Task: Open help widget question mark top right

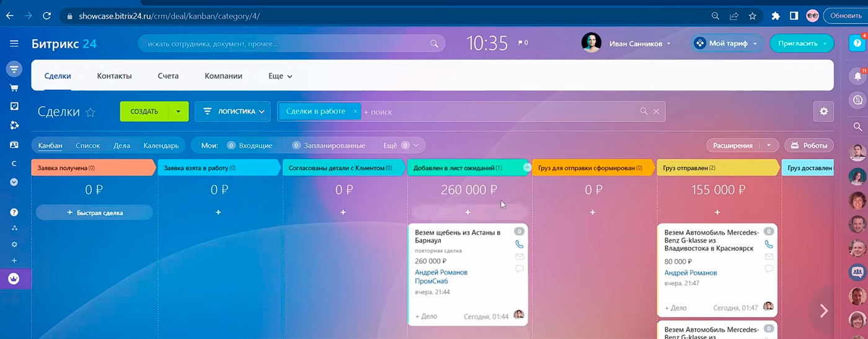Action: (857, 43)
